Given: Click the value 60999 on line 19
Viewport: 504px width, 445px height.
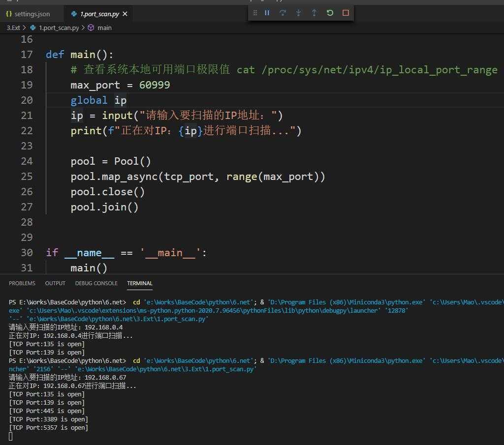Looking at the screenshot, I should tap(155, 85).
